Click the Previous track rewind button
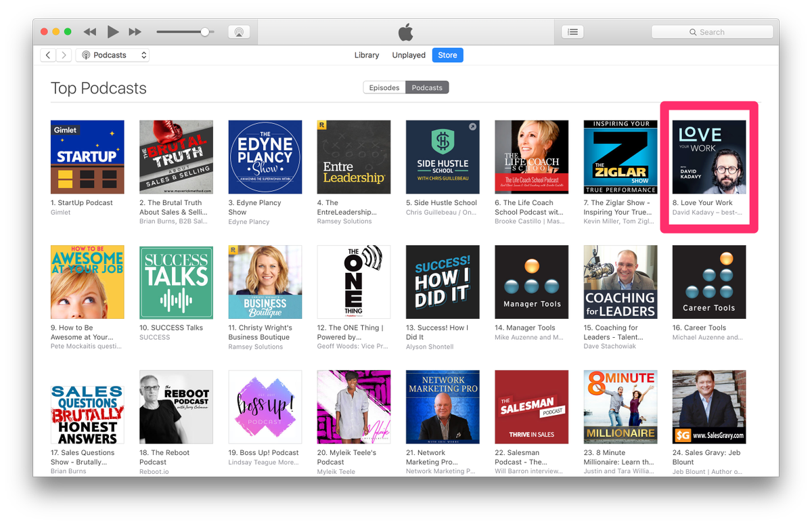This screenshot has height=524, width=812. (x=89, y=32)
